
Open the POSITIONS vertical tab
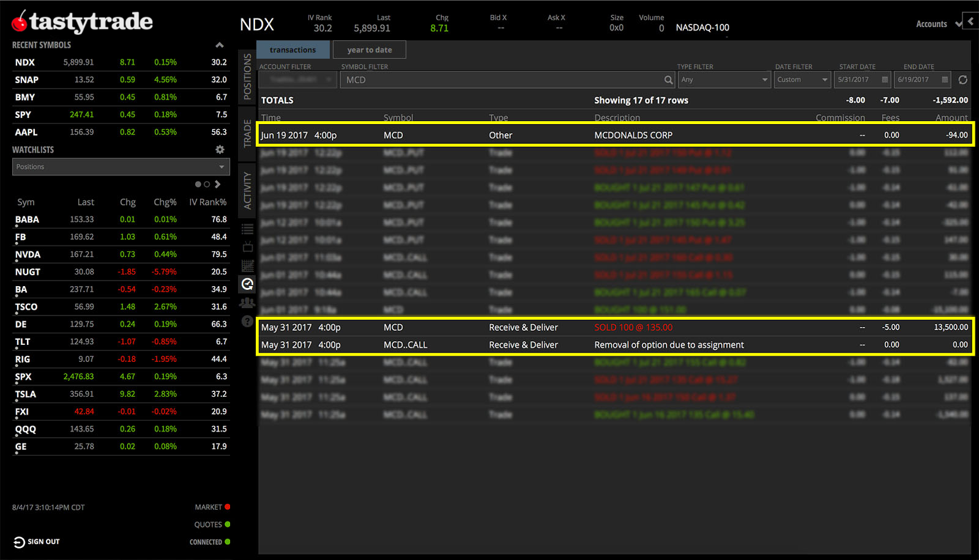pyautogui.click(x=247, y=76)
